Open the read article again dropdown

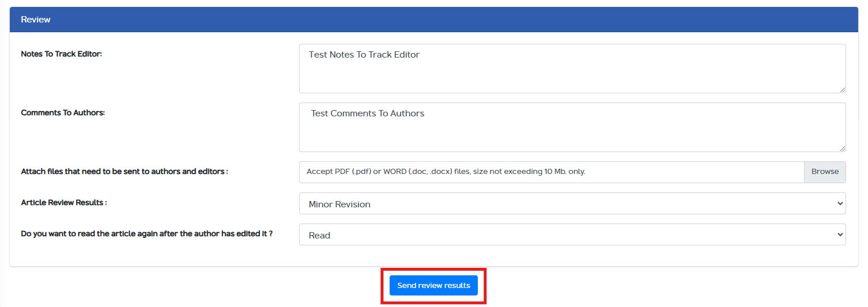click(x=572, y=235)
